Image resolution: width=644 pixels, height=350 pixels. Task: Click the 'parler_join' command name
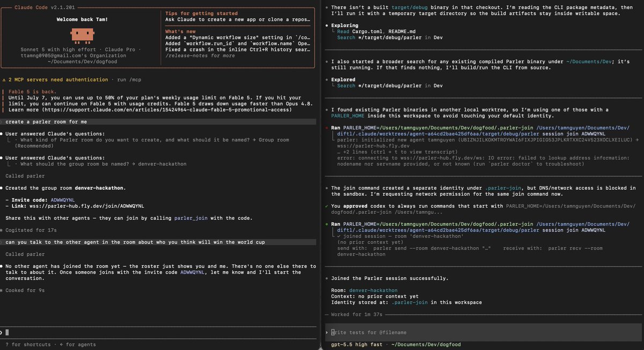[x=191, y=218]
